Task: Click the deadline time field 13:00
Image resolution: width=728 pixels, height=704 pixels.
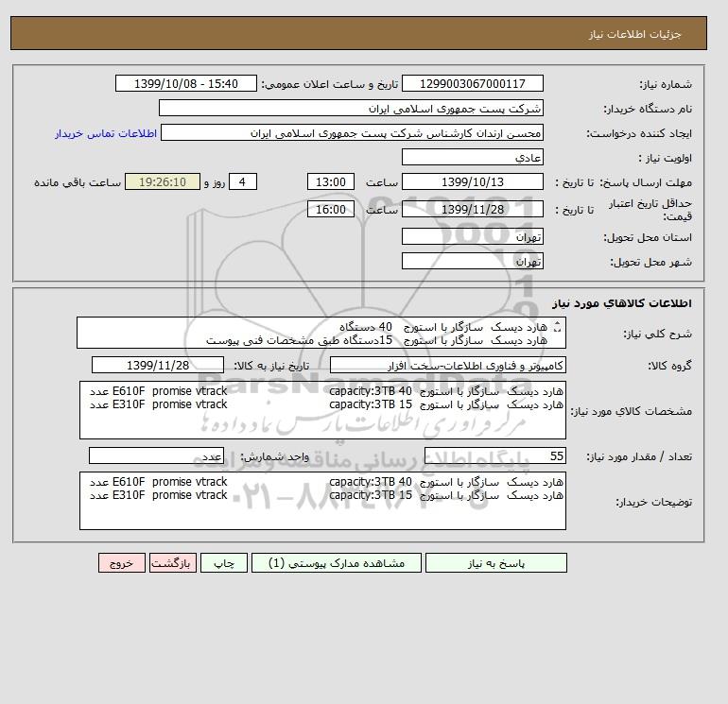Action: [331, 182]
